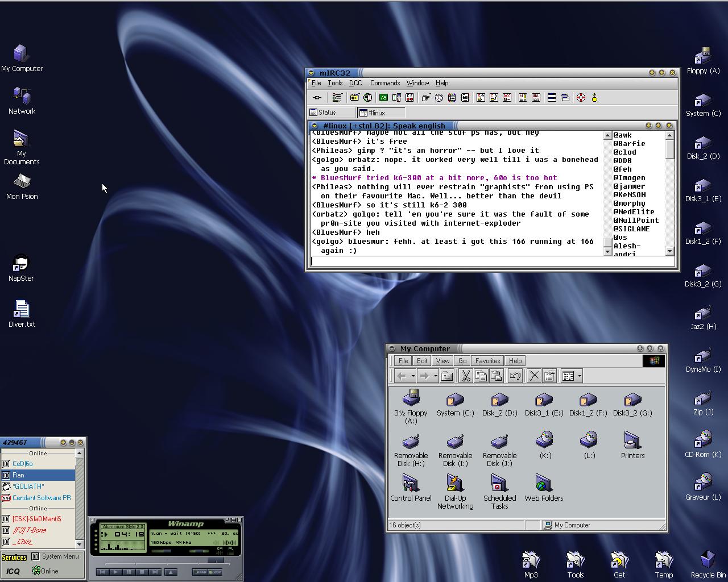Select Diver.txt file on desktop
Image resolution: width=728 pixels, height=582 pixels.
tap(22, 314)
